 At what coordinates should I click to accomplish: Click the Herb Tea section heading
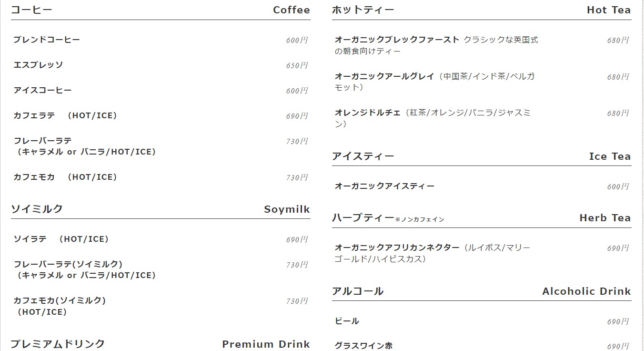[605, 218]
